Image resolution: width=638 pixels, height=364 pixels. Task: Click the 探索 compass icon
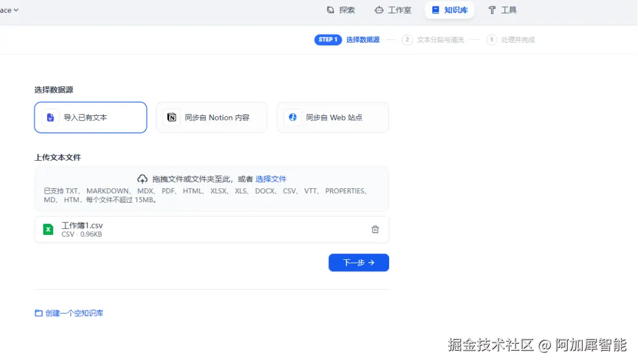pyautogui.click(x=330, y=10)
